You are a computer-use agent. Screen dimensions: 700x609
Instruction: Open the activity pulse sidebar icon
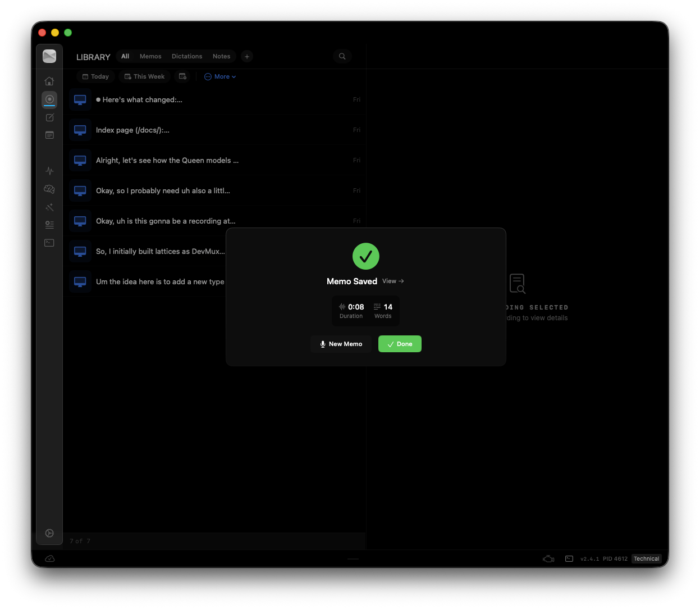[x=49, y=171]
